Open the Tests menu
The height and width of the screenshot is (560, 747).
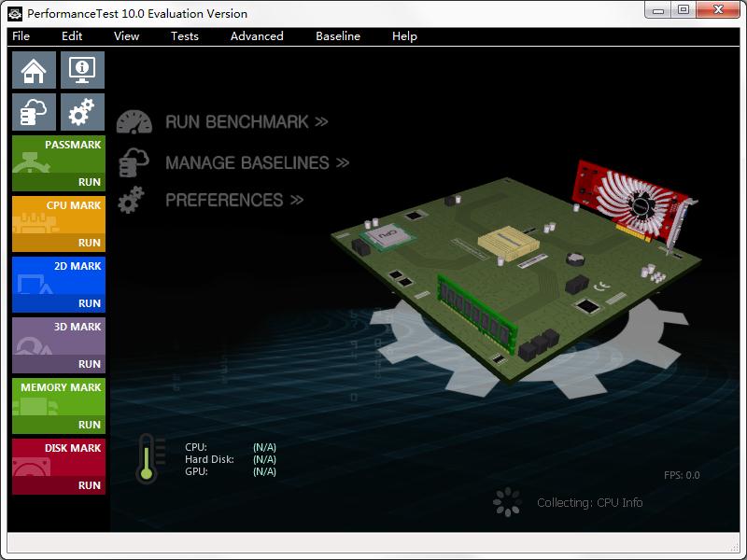pos(184,36)
